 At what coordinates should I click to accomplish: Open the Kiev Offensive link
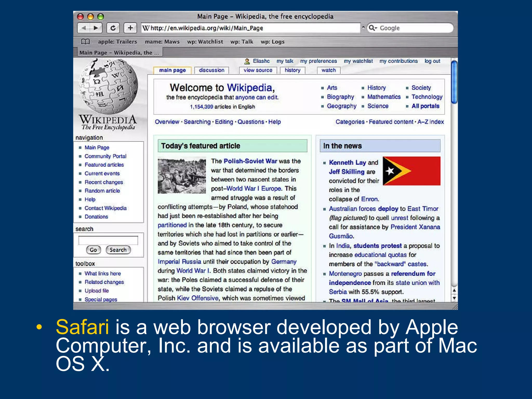[x=197, y=298]
